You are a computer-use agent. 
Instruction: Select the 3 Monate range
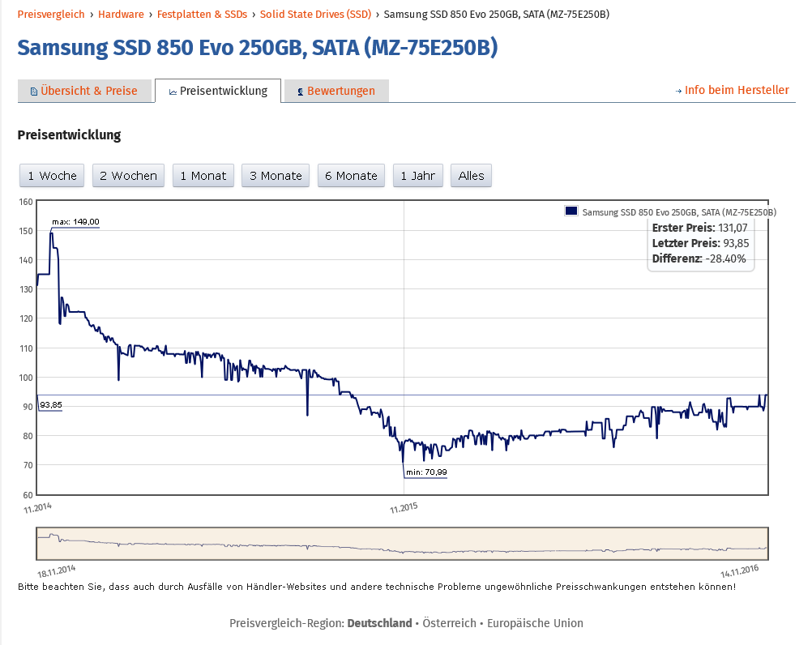point(276,176)
